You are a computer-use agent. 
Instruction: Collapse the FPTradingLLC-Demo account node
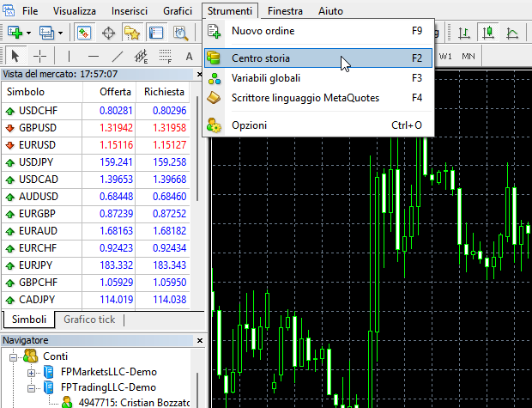32,387
